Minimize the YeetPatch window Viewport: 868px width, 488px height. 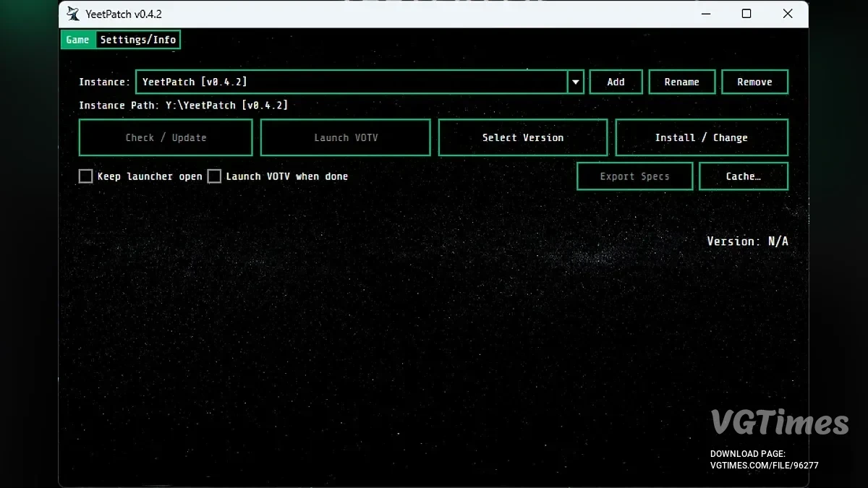click(705, 14)
